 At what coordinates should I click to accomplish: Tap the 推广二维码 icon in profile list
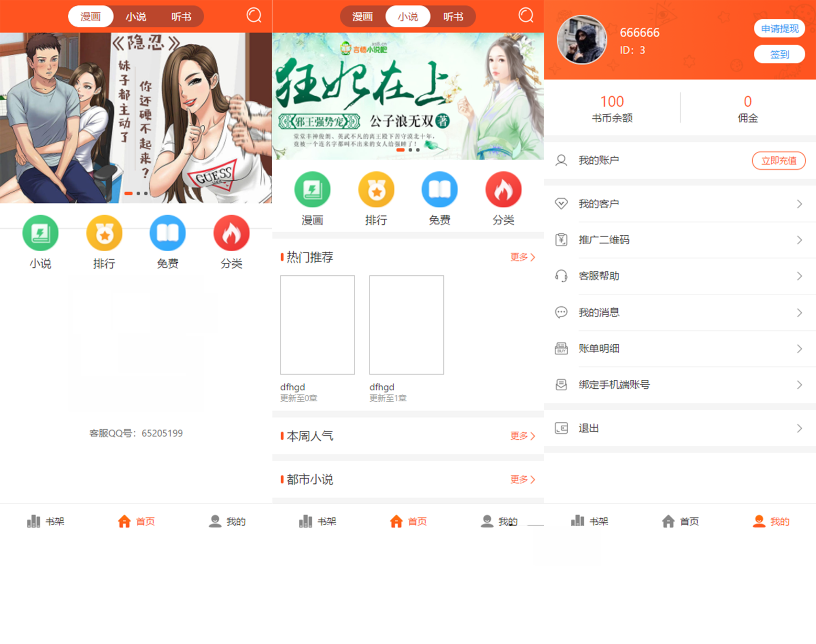pyautogui.click(x=561, y=240)
